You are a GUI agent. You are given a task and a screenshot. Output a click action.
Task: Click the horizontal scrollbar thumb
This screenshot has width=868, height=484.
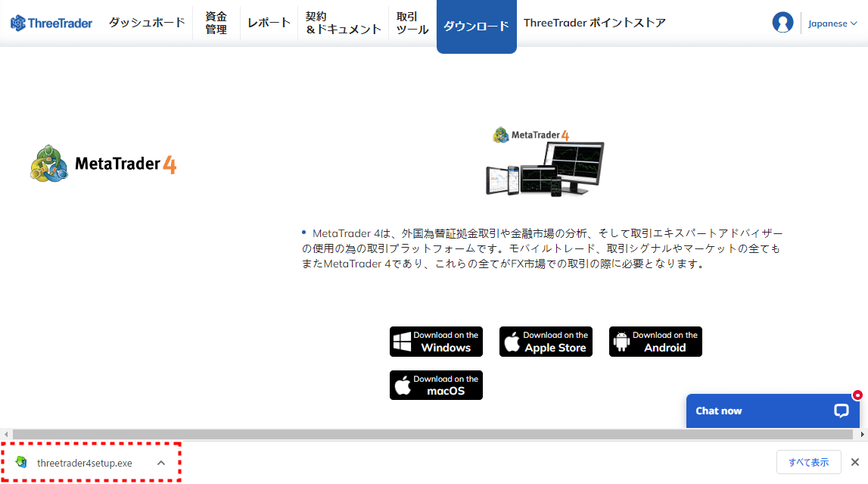click(432, 435)
